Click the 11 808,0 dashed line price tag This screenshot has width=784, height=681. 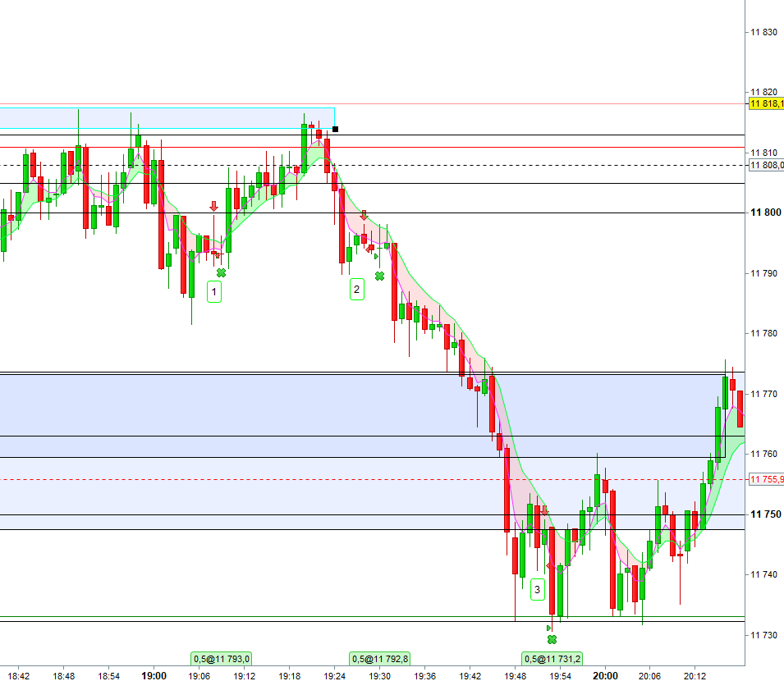click(767, 165)
